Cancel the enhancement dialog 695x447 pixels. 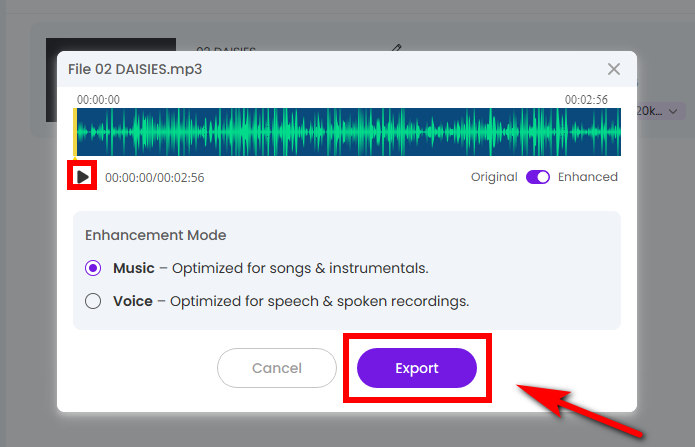tap(277, 368)
